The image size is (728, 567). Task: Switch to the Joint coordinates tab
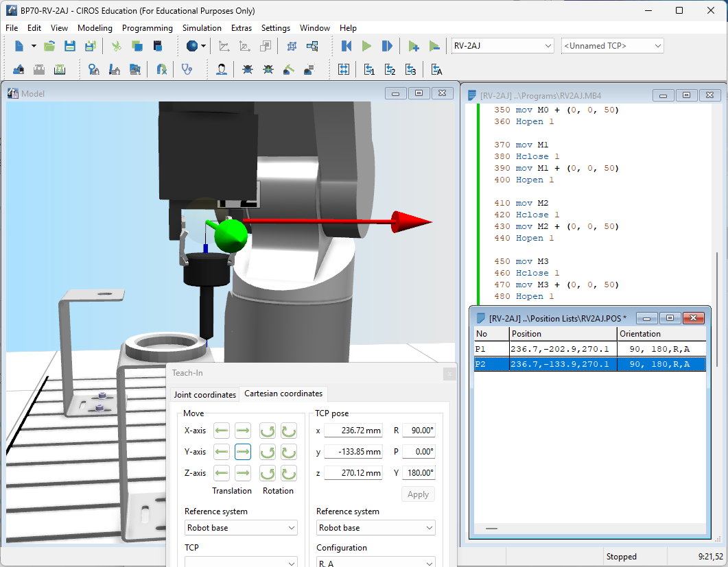click(x=204, y=394)
